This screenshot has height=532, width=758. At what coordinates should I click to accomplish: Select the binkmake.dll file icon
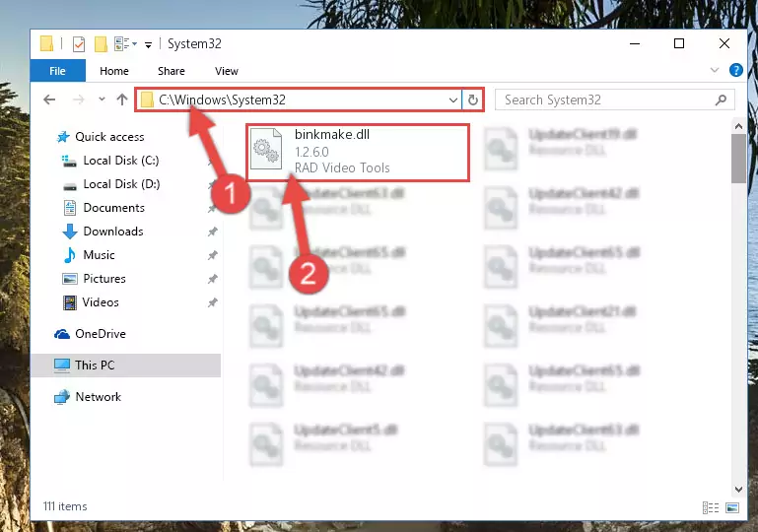pyautogui.click(x=266, y=149)
